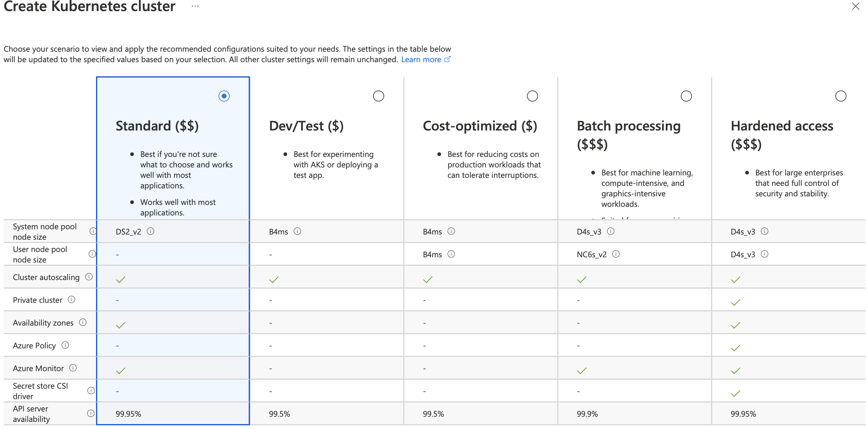Choose Hardened access radio button
The height and width of the screenshot is (429, 868).
point(841,96)
